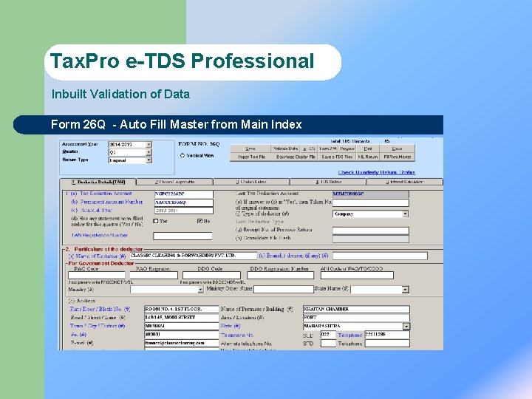Click the Road / Street / Lane field
532x399 pixels.
coord(182,318)
